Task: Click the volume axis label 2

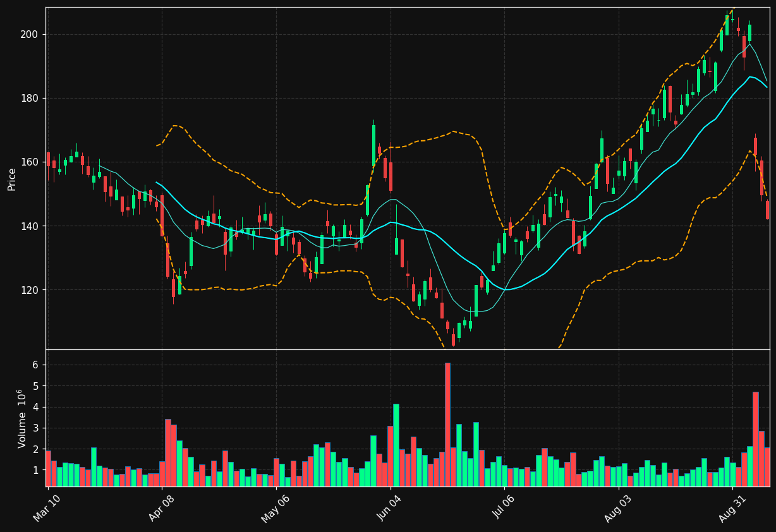Action: (36, 449)
